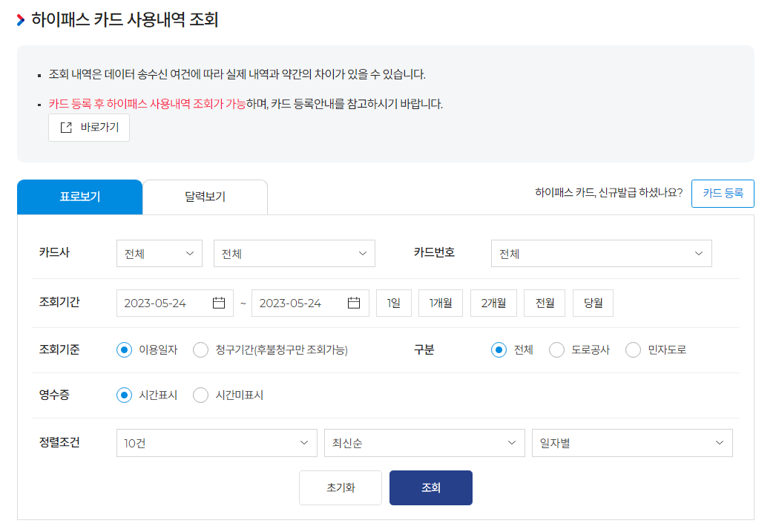Viewport: 776px width, 532px height.
Task: Select the 청구기간(후불청구만 조회가능) radio option
Action: 199,349
